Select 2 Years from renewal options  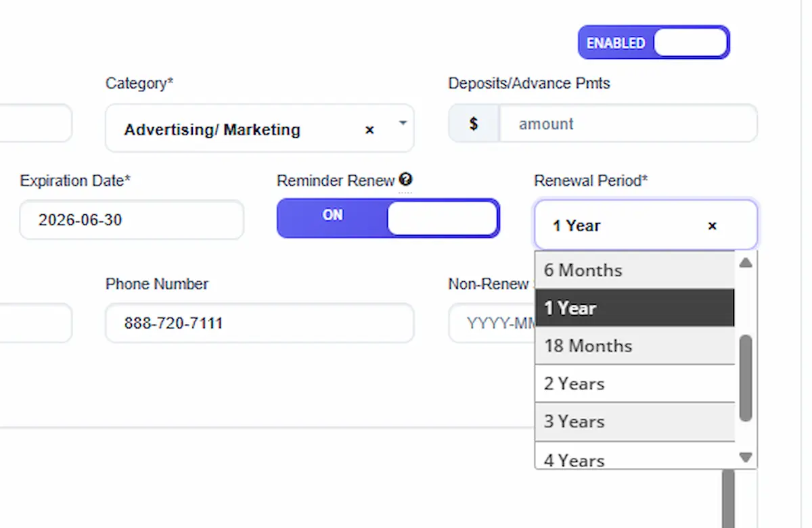pos(574,383)
